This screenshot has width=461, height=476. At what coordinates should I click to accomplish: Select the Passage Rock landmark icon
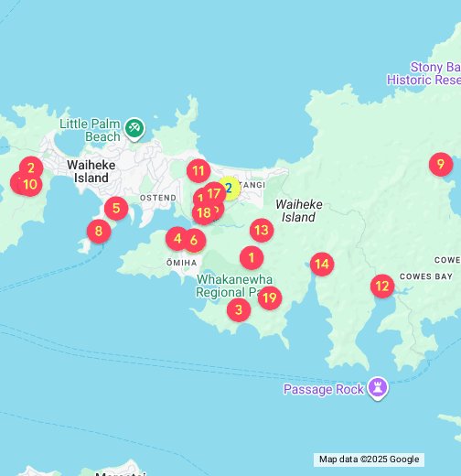pos(378,389)
